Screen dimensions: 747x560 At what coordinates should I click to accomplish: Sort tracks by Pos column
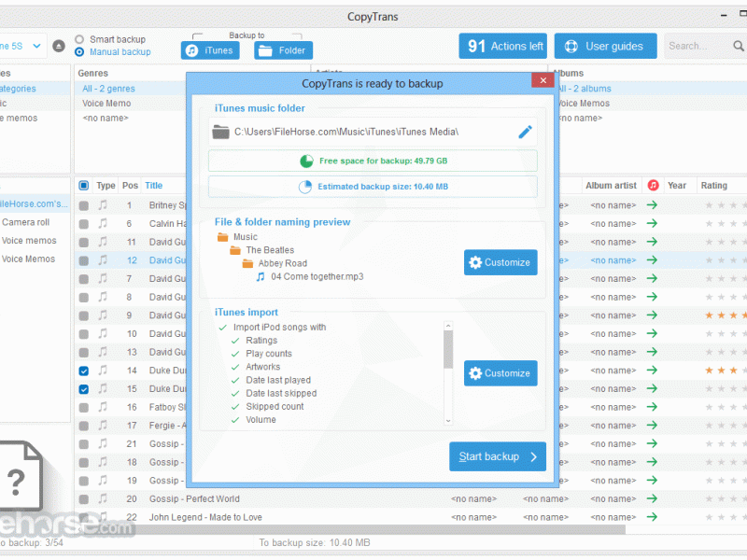coord(130,186)
